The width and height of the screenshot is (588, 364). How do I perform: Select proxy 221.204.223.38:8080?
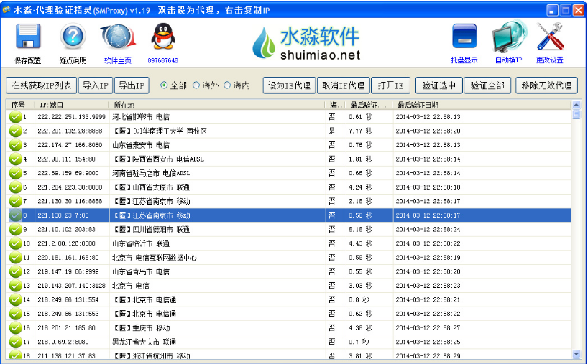[70, 187]
